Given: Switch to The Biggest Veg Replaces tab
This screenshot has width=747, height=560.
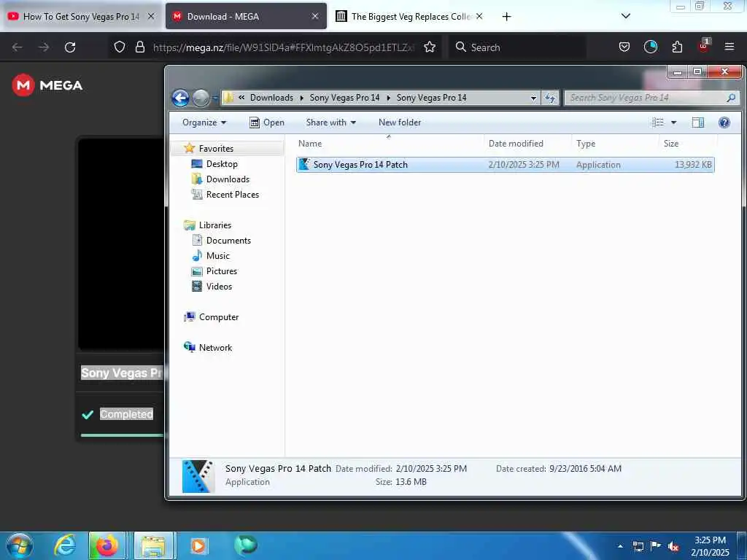Looking at the screenshot, I should [410, 16].
